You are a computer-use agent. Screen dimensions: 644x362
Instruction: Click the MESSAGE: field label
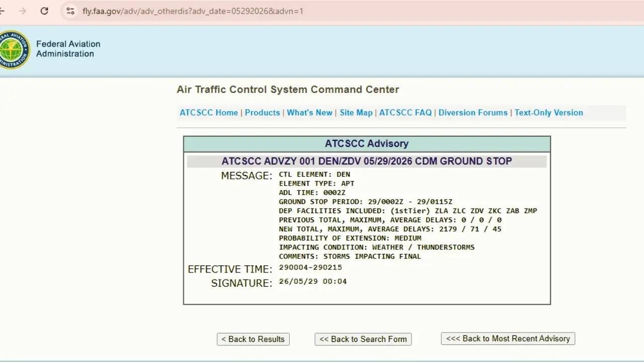[x=247, y=176]
